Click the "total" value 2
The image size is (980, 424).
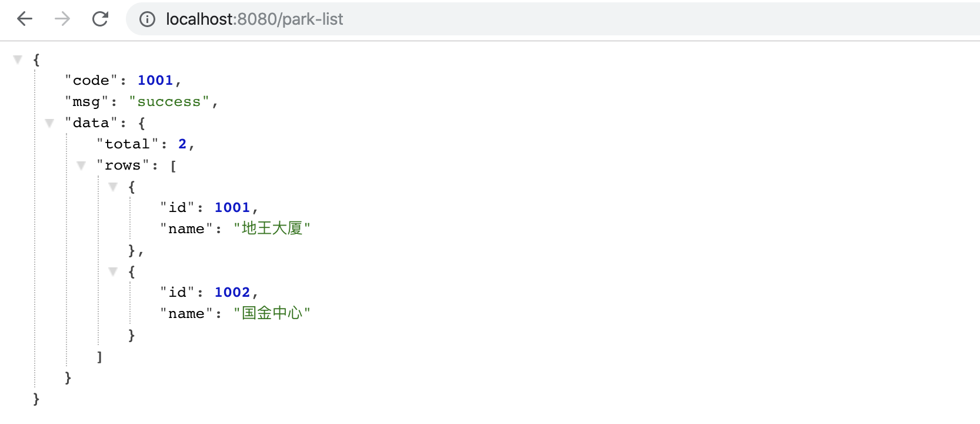182,144
